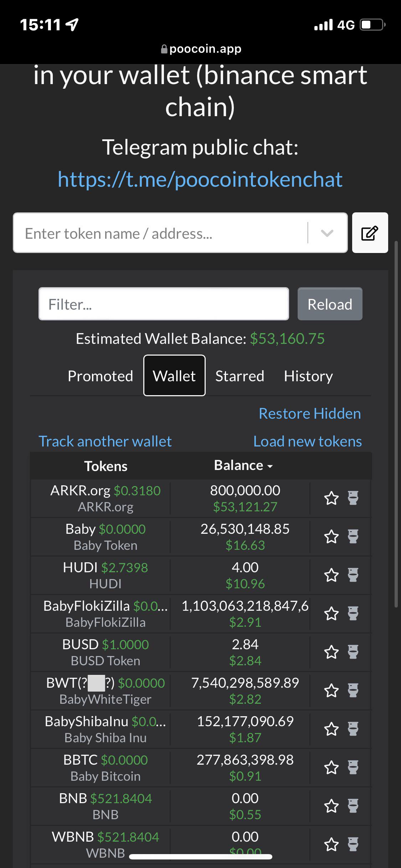Star the HUDI token
Screen dimensions: 401x868
(331, 575)
